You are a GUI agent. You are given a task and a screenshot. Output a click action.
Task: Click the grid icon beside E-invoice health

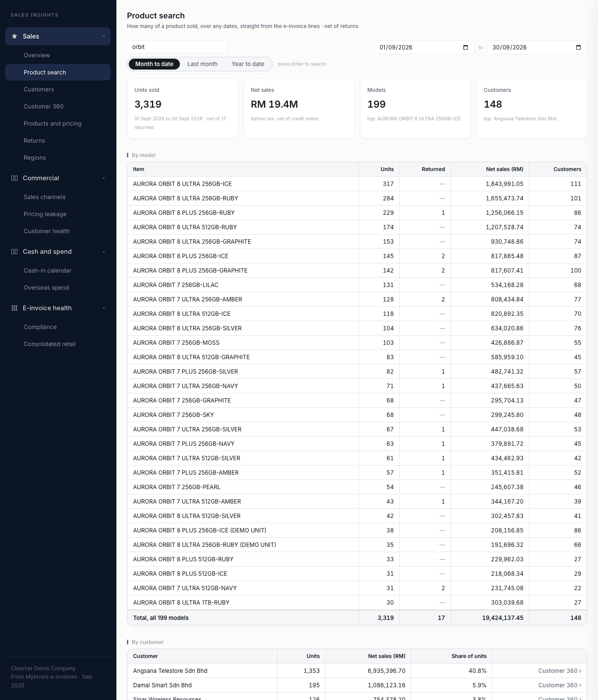click(x=14, y=308)
